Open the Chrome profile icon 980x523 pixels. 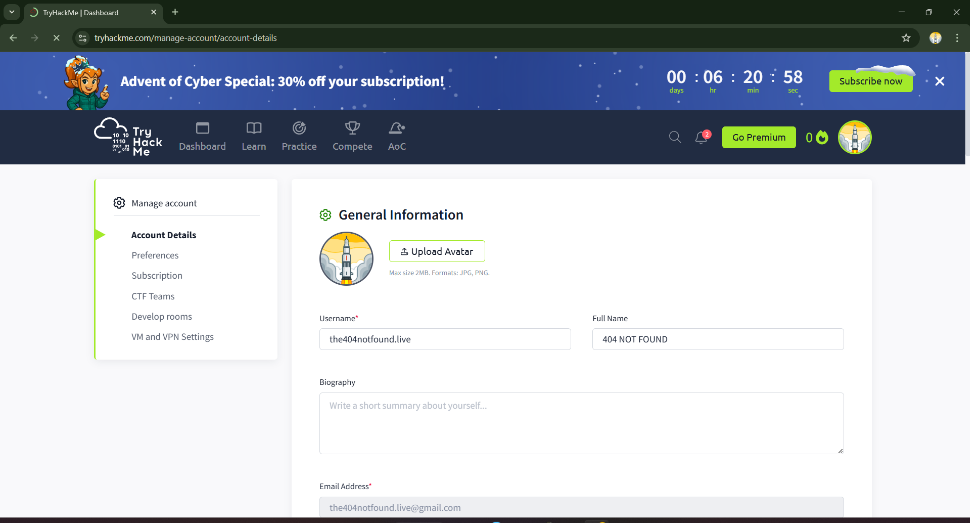tap(936, 38)
